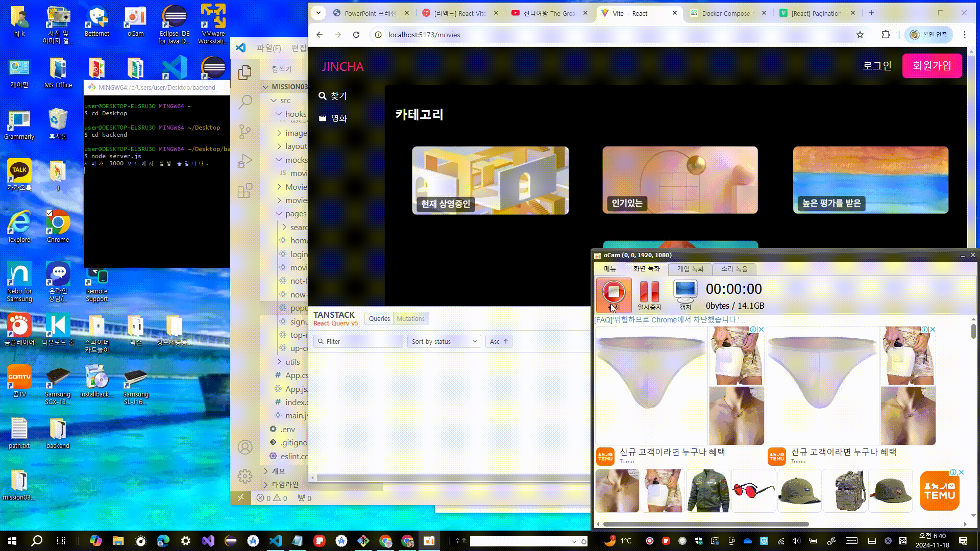Click the 회원가입 signup button
Viewport: 980px width, 551px height.
pos(932,66)
